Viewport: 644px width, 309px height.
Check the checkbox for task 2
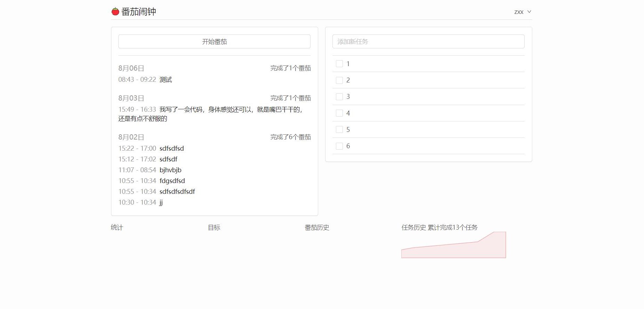(339, 80)
